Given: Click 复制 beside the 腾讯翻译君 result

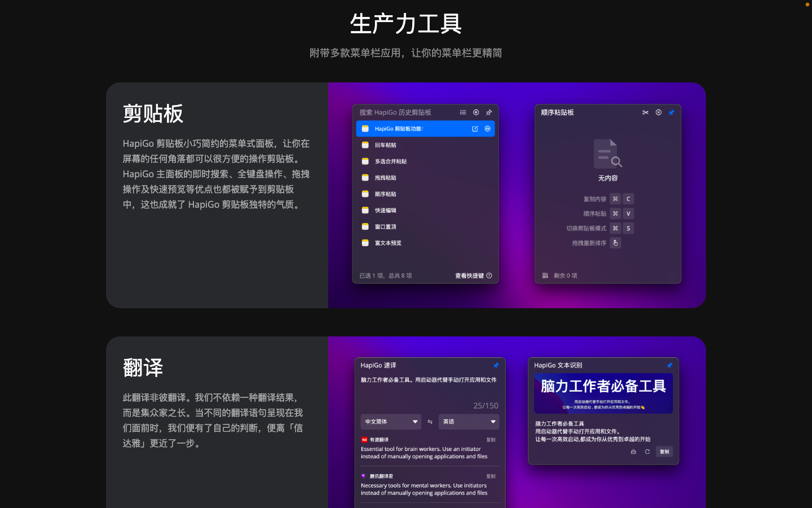Looking at the screenshot, I should coord(491,476).
